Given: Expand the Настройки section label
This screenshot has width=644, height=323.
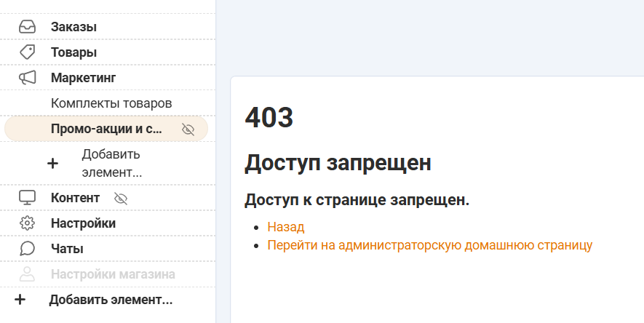Looking at the screenshot, I should tap(83, 223).
